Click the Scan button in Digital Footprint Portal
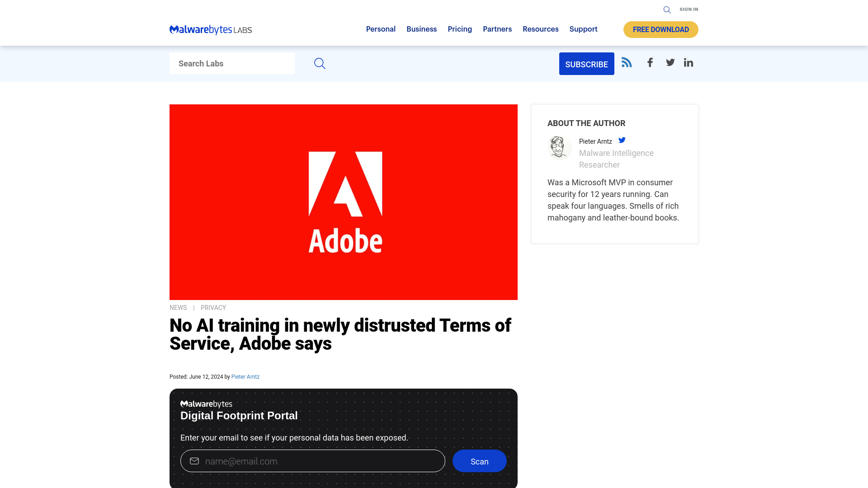Screen dimensions: 868x488 479,460
